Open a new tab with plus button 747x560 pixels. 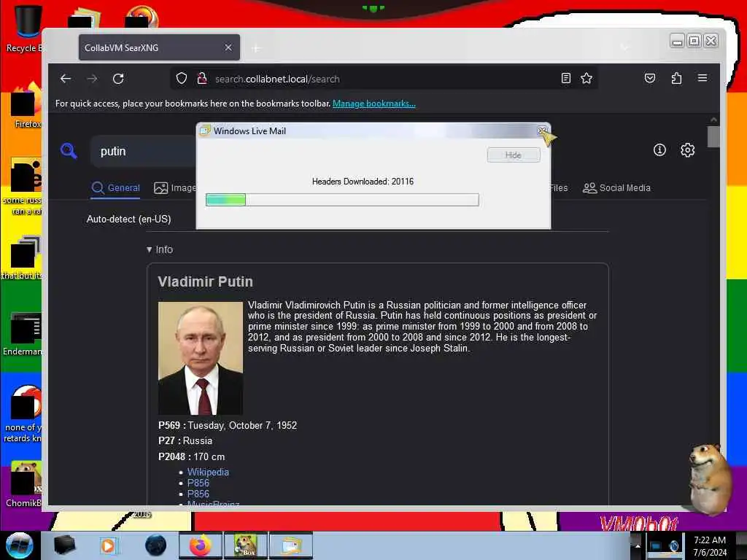[x=256, y=48]
